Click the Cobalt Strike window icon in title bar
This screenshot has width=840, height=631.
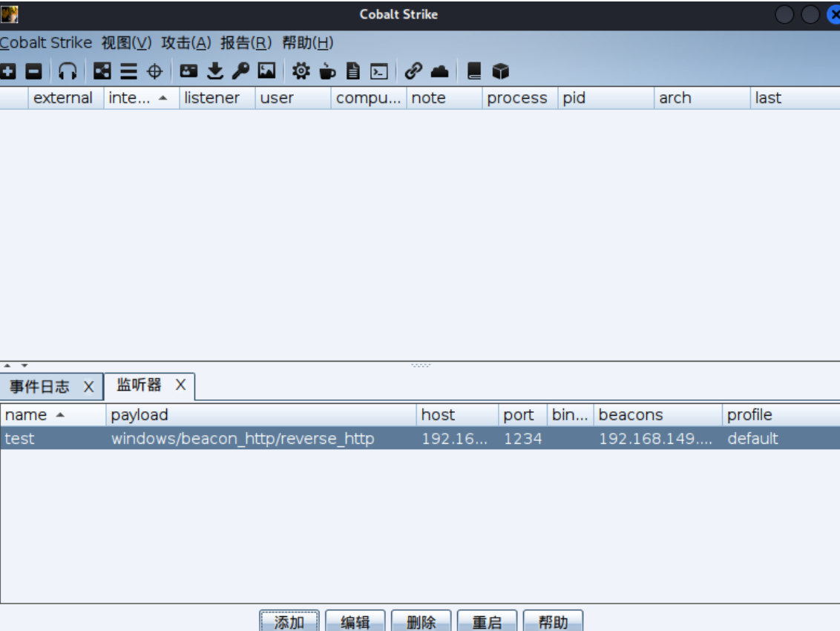coord(9,14)
